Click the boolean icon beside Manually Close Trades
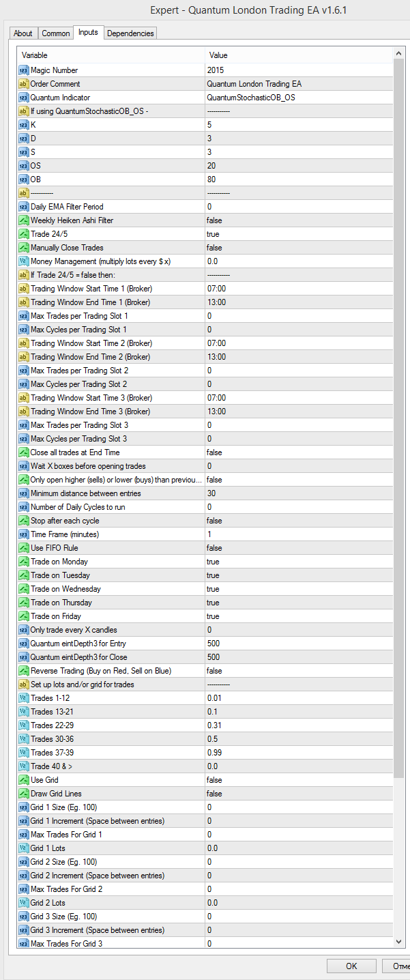 (23, 248)
